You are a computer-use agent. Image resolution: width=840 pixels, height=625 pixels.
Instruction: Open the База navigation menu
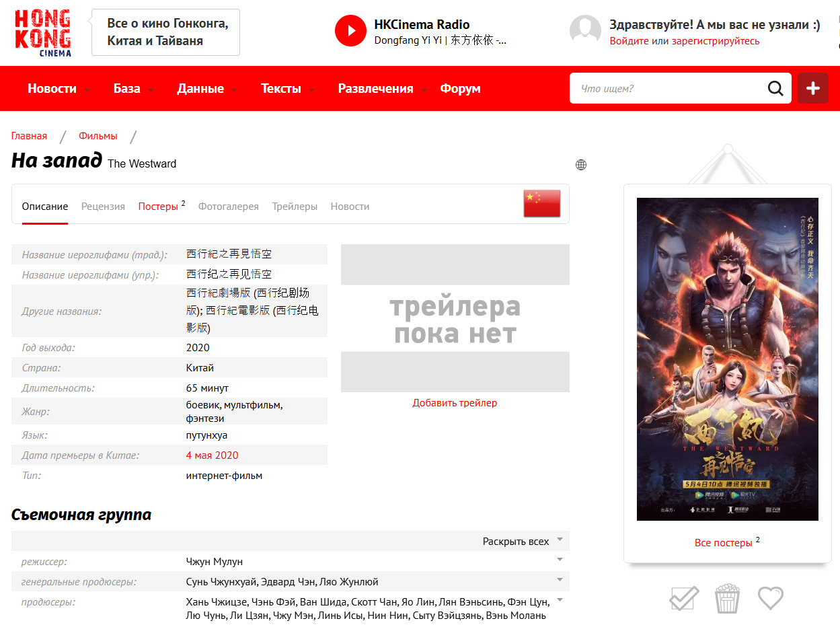(127, 89)
